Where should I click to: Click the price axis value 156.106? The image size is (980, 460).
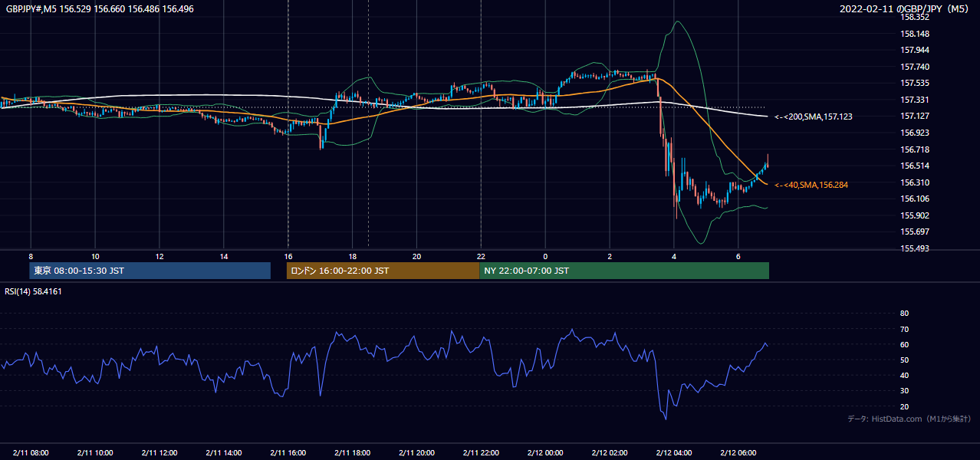(915, 199)
